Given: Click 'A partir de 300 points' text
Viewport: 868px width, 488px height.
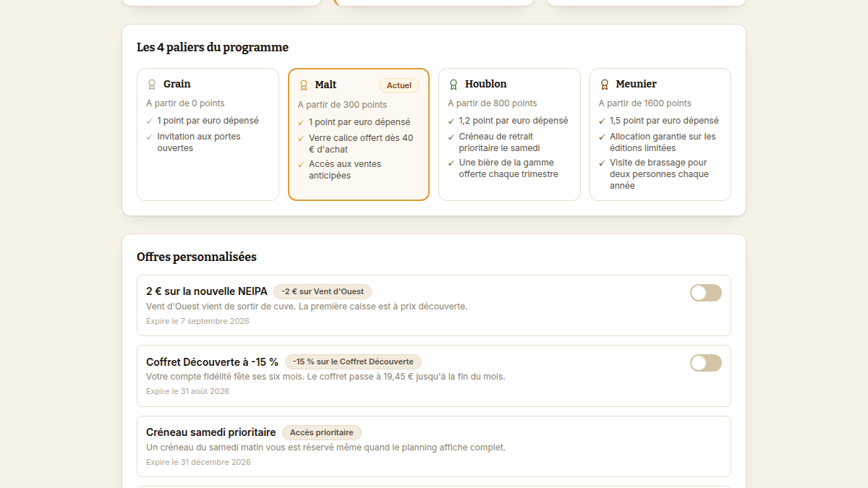Looking at the screenshot, I should [x=342, y=105].
